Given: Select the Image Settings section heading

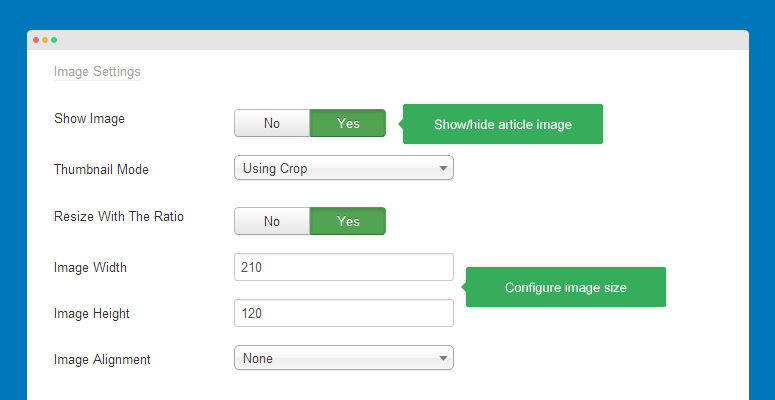Looking at the screenshot, I should (x=97, y=72).
